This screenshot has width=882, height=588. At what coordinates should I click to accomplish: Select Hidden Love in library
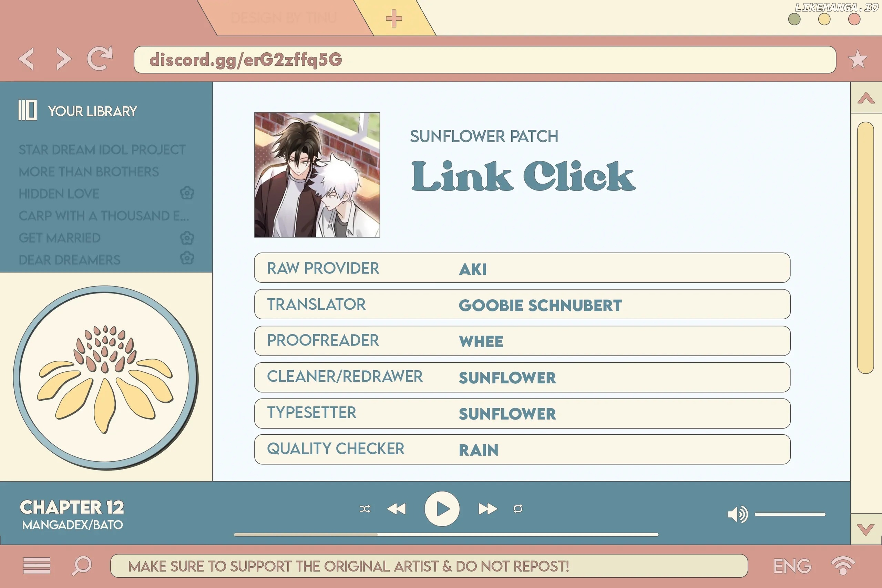coord(59,194)
